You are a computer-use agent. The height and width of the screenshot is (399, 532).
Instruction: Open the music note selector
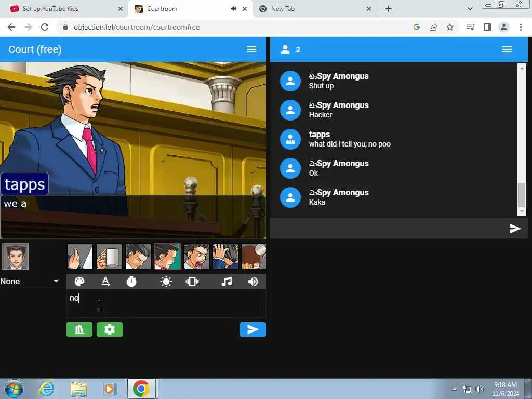pos(227,282)
